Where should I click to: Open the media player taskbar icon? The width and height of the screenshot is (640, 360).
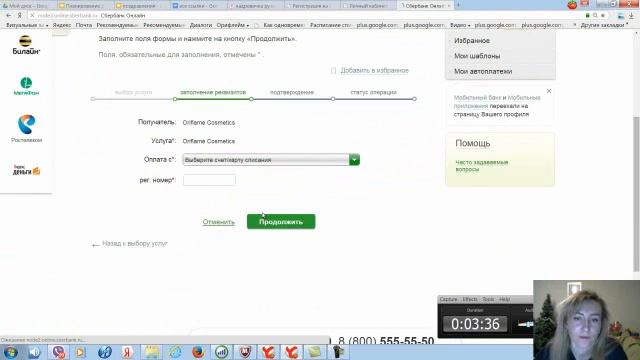pyautogui.click(x=81, y=352)
